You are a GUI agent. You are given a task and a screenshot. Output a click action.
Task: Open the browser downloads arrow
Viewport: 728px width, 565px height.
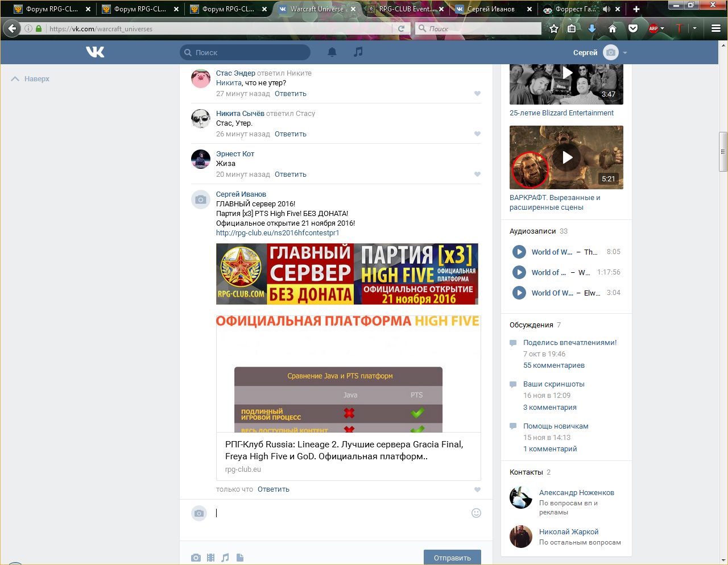tap(592, 28)
